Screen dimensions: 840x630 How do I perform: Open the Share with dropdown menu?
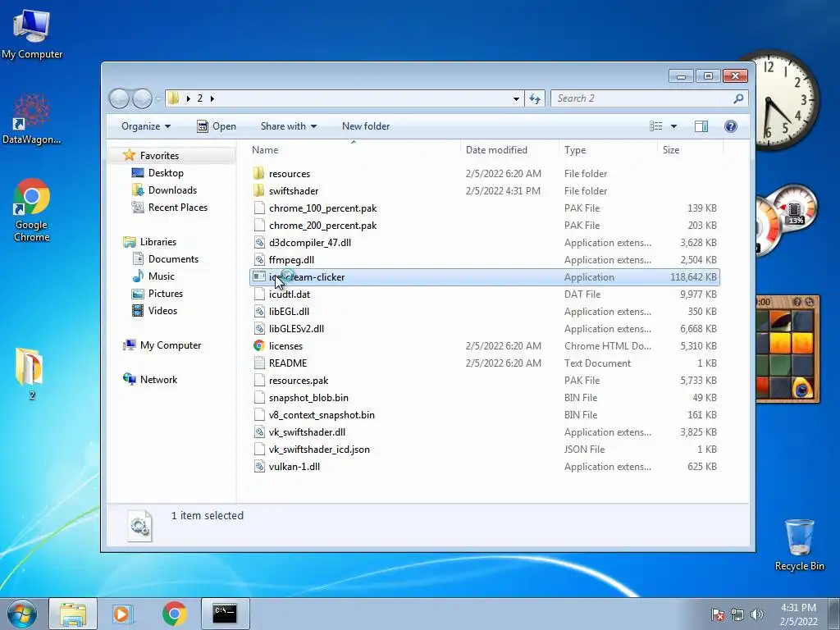point(289,126)
